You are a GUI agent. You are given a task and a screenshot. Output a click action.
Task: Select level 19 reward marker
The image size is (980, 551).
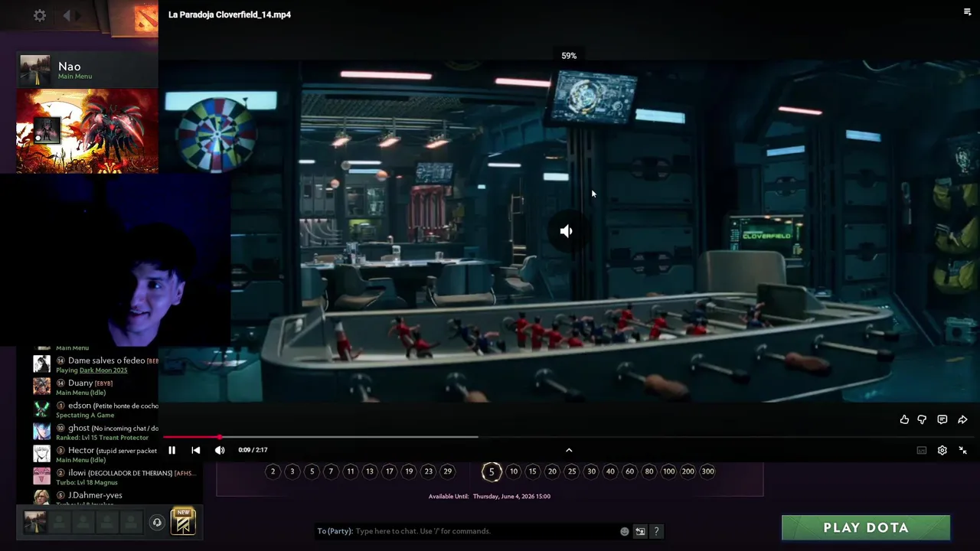409,471
